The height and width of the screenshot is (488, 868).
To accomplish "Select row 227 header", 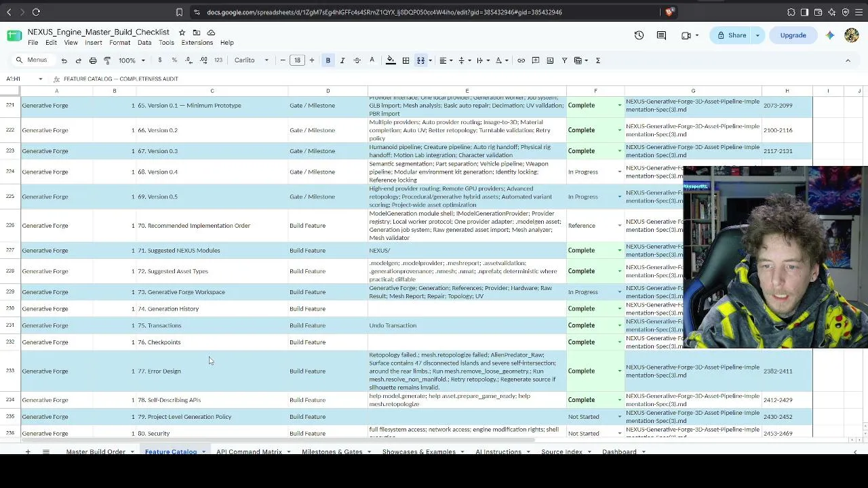I will point(10,250).
